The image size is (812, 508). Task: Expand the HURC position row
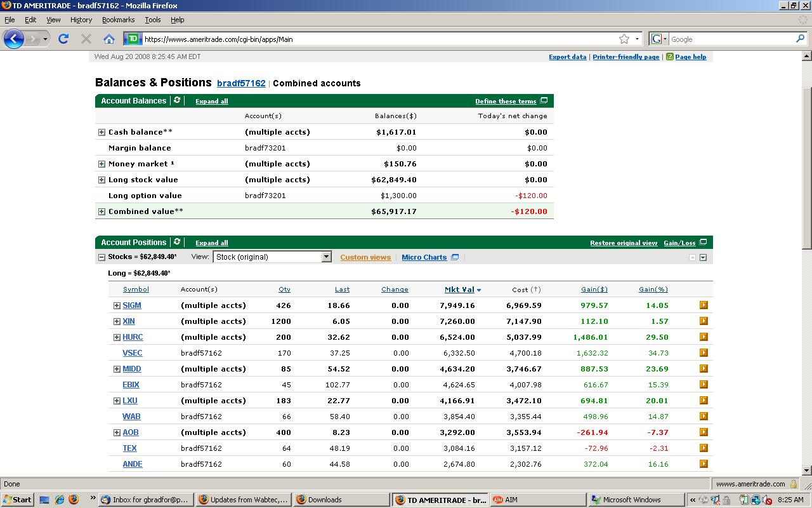click(117, 337)
